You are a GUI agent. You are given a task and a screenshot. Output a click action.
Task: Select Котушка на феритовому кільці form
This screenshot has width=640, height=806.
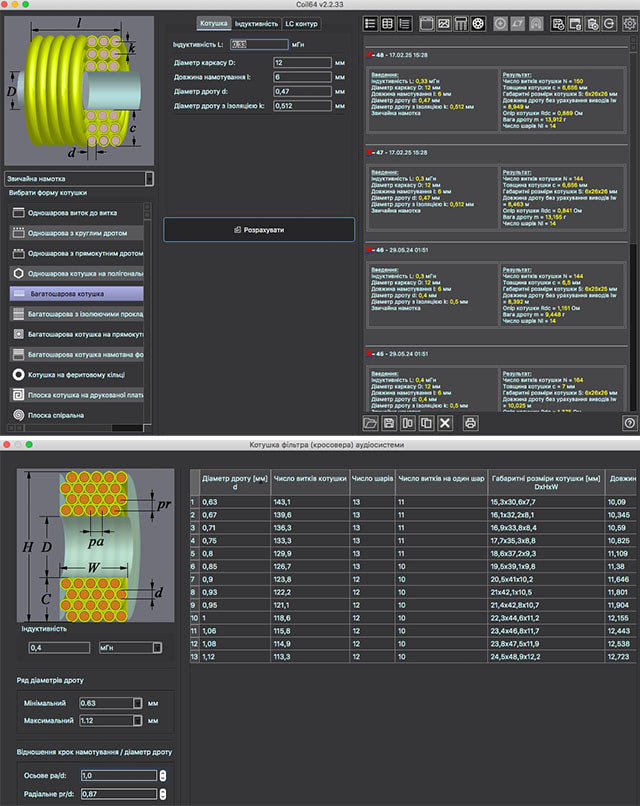click(x=77, y=375)
